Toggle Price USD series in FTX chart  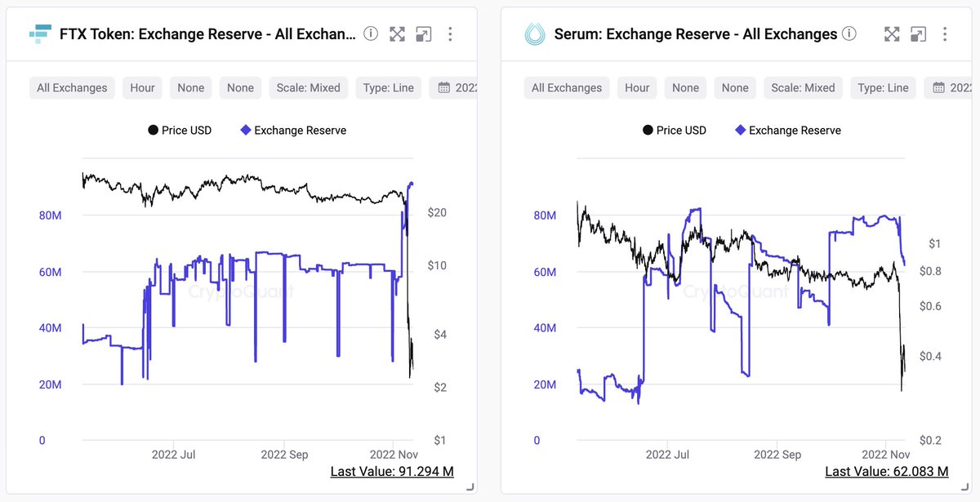(180, 130)
